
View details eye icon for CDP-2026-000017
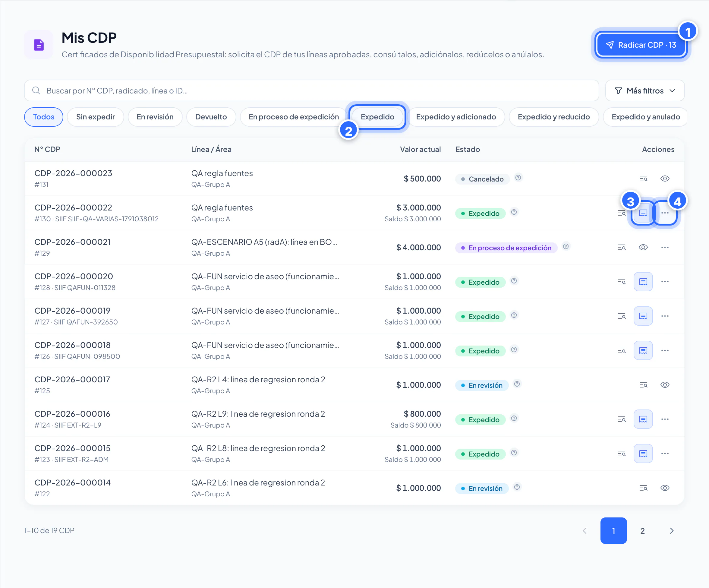[665, 385]
